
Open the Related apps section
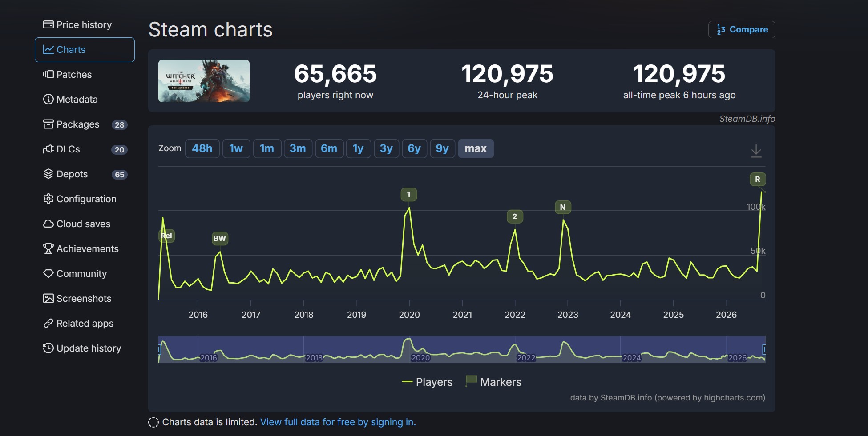85,323
